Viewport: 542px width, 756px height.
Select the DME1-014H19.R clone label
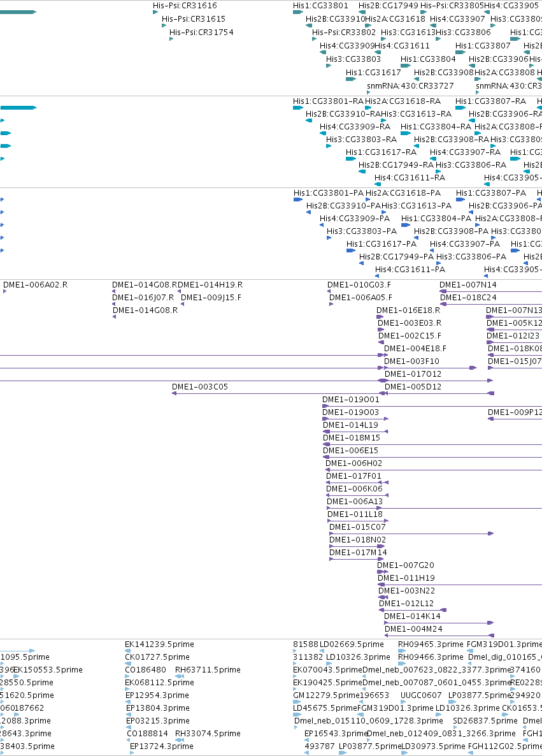point(211,285)
